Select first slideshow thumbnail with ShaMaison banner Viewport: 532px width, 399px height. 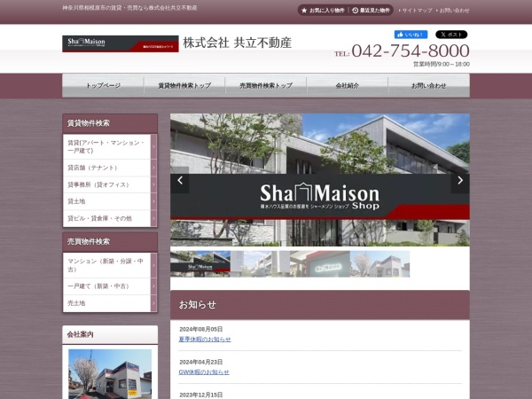tap(200, 264)
